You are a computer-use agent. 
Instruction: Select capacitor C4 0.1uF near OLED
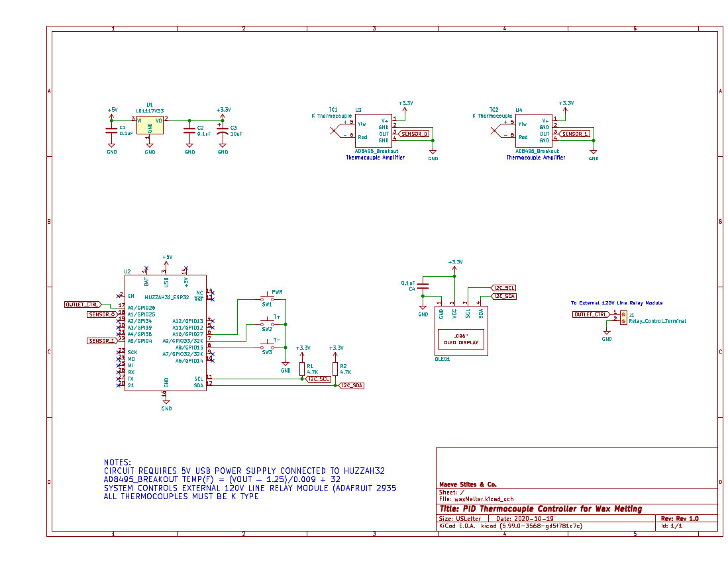pos(423,286)
